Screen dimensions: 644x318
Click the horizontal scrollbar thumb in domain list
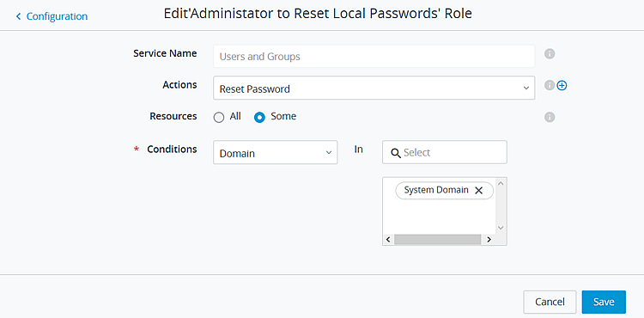(437, 240)
